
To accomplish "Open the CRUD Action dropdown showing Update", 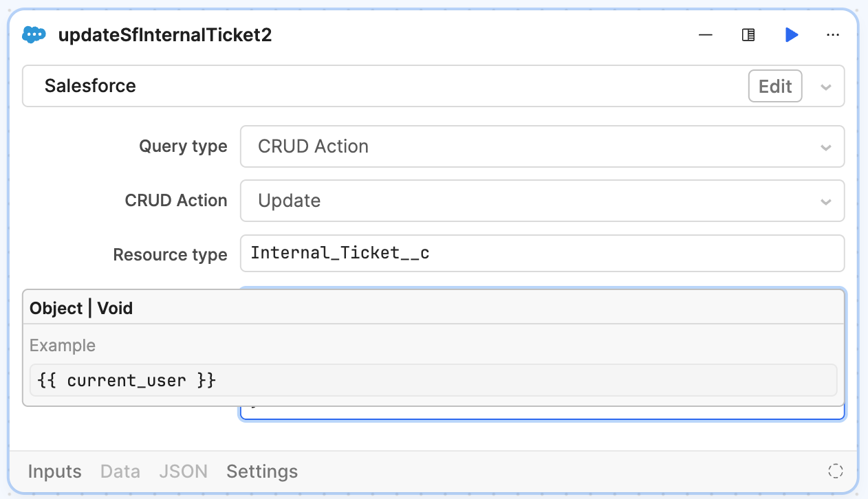I will (x=541, y=201).
